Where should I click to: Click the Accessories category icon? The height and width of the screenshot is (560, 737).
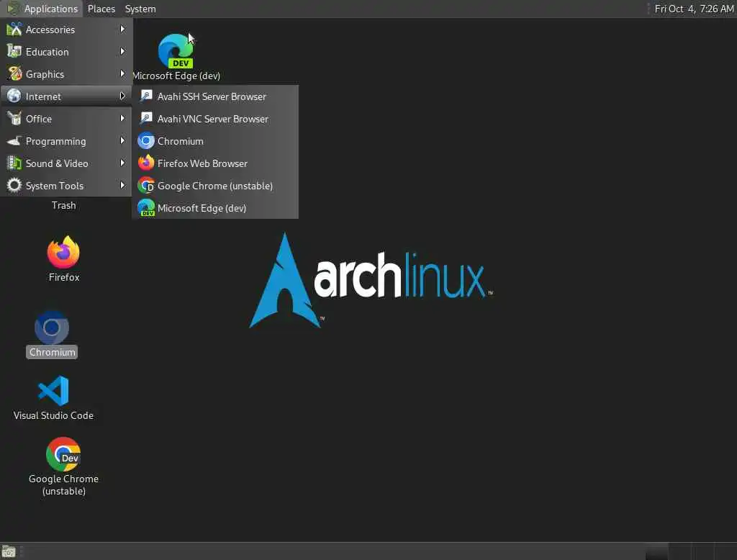(14, 30)
